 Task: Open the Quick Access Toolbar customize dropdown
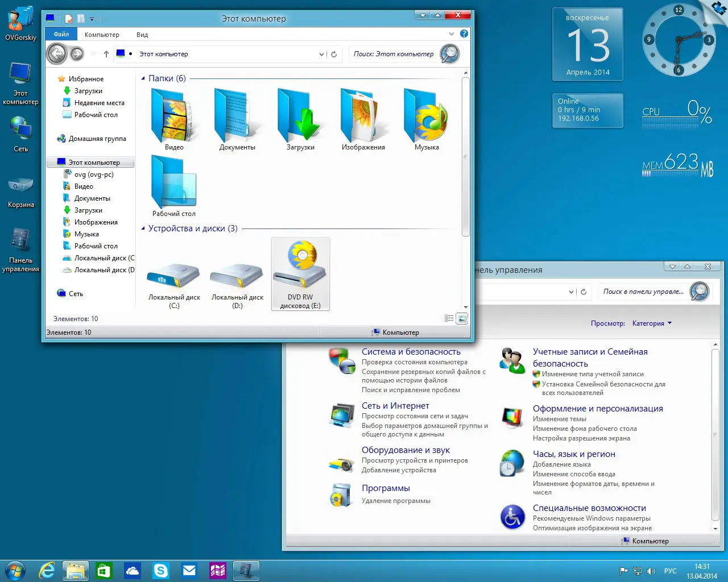tap(92, 19)
